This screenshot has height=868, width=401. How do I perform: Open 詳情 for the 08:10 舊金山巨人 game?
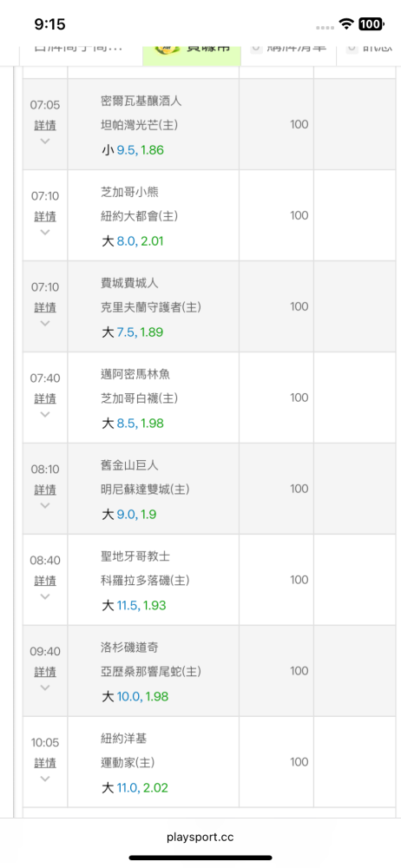(x=45, y=490)
